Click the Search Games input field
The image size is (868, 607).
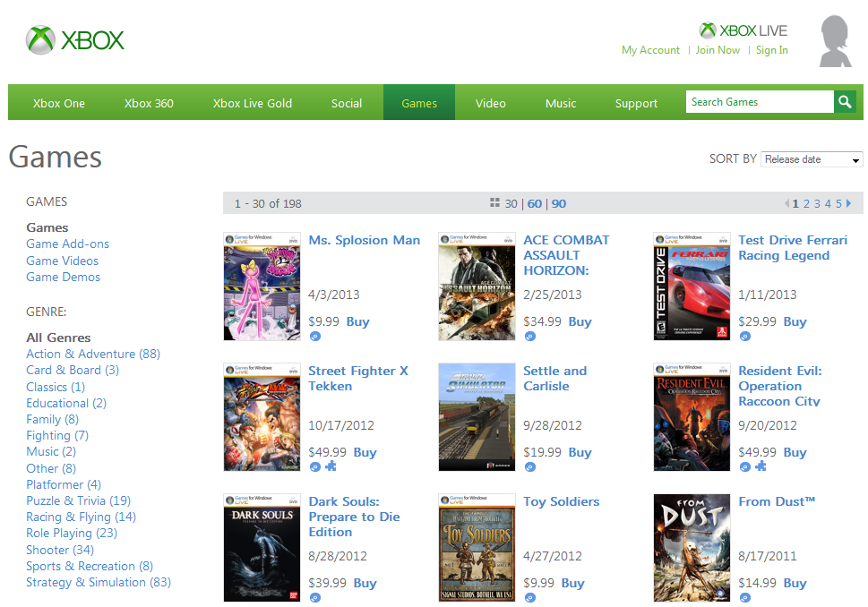click(760, 102)
